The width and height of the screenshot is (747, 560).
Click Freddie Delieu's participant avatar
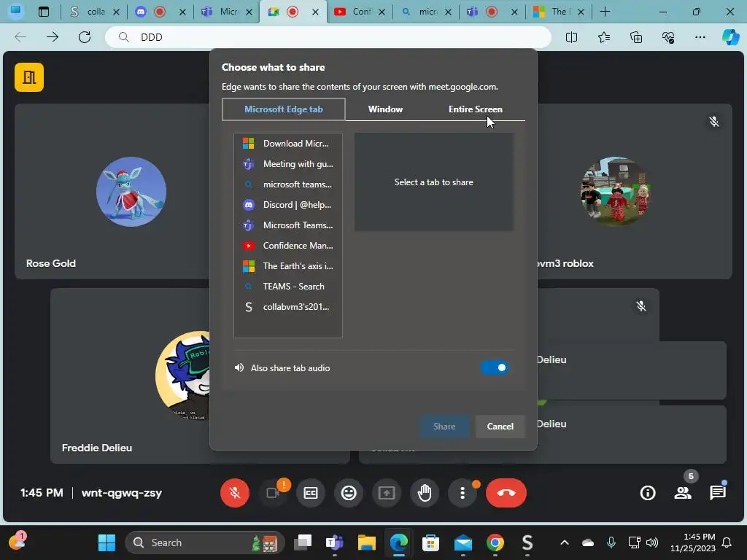(x=183, y=376)
